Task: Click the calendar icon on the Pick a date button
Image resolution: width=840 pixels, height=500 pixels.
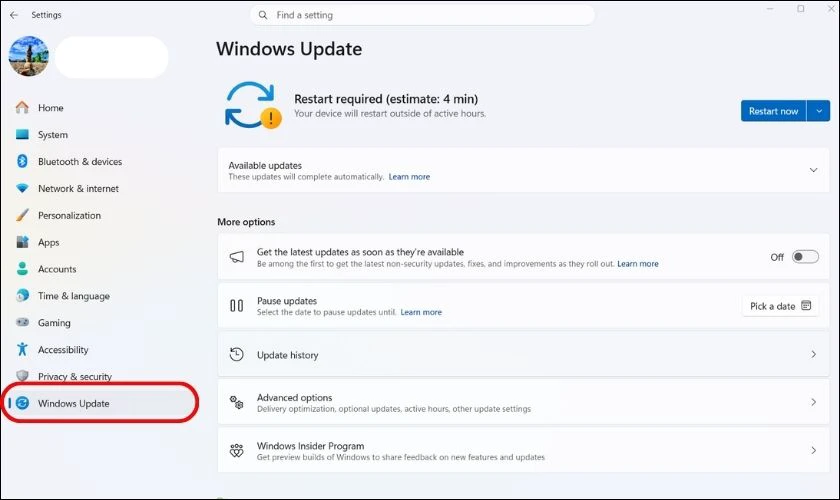Action: pos(806,305)
